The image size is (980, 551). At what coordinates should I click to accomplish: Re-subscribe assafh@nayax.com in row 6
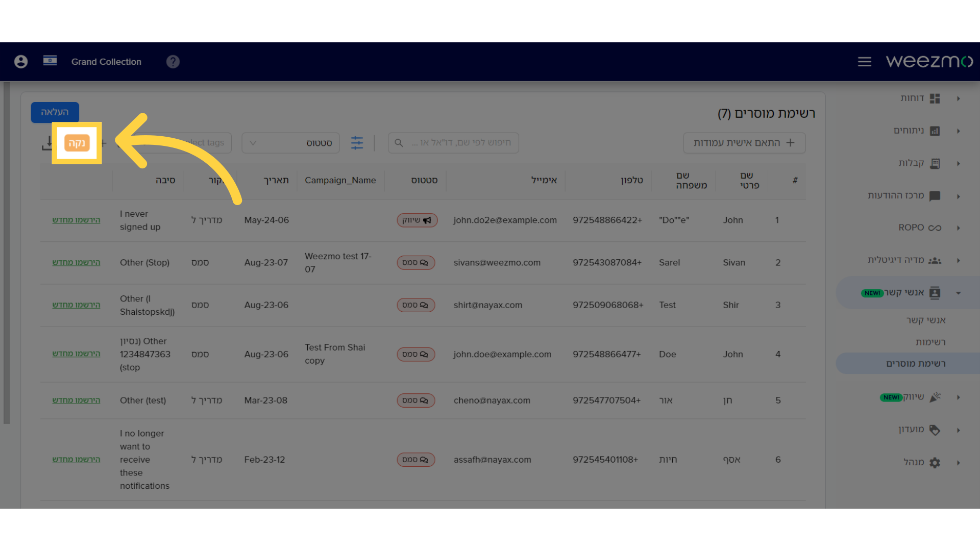(x=76, y=460)
